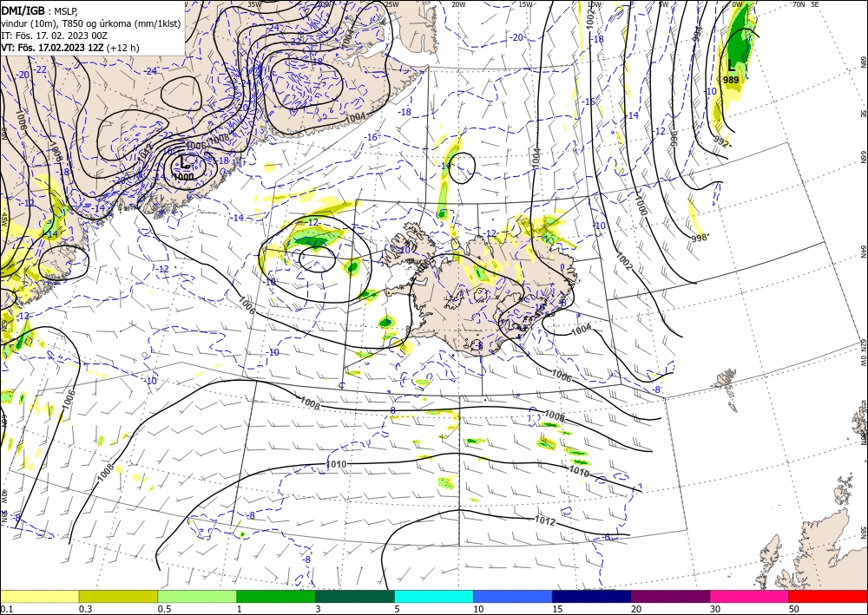The image size is (868, 615).
Task: Select the red 50+ legend swatch
Action: pos(828,596)
